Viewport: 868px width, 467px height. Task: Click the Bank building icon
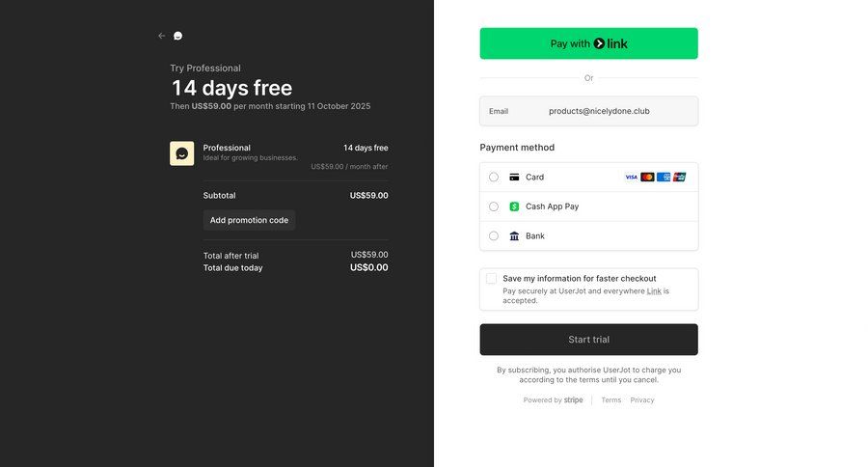515,236
